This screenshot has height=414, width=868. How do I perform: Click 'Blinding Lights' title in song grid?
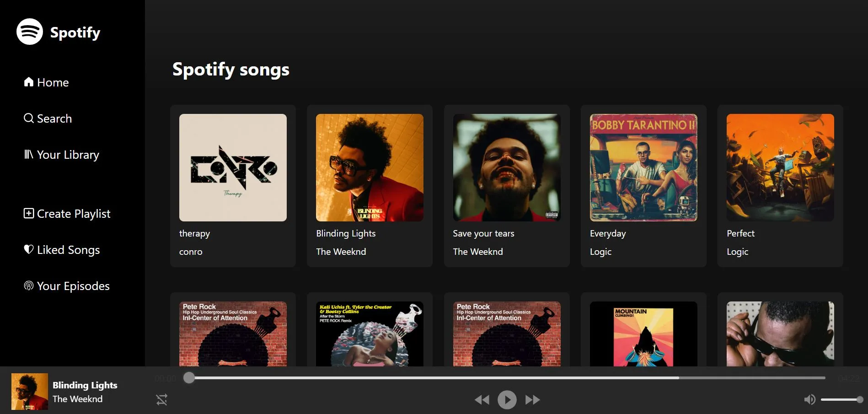(346, 233)
